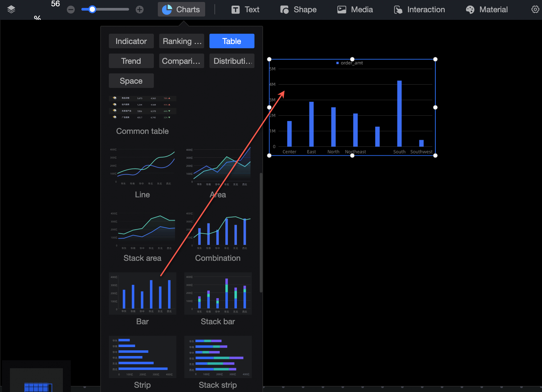The height and width of the screenshot is (392, 542).
Task: Click the North bar in canvas chart
Action: click(333, 127)
